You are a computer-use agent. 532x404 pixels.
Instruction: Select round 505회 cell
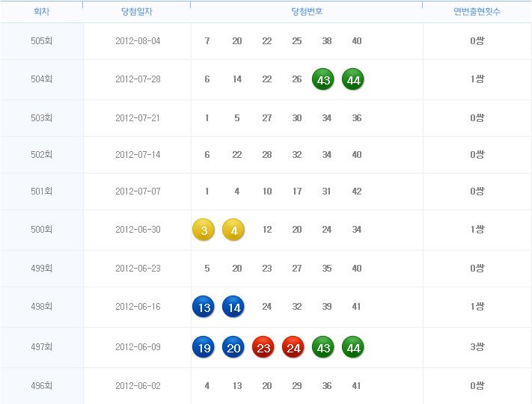point(41,41)
